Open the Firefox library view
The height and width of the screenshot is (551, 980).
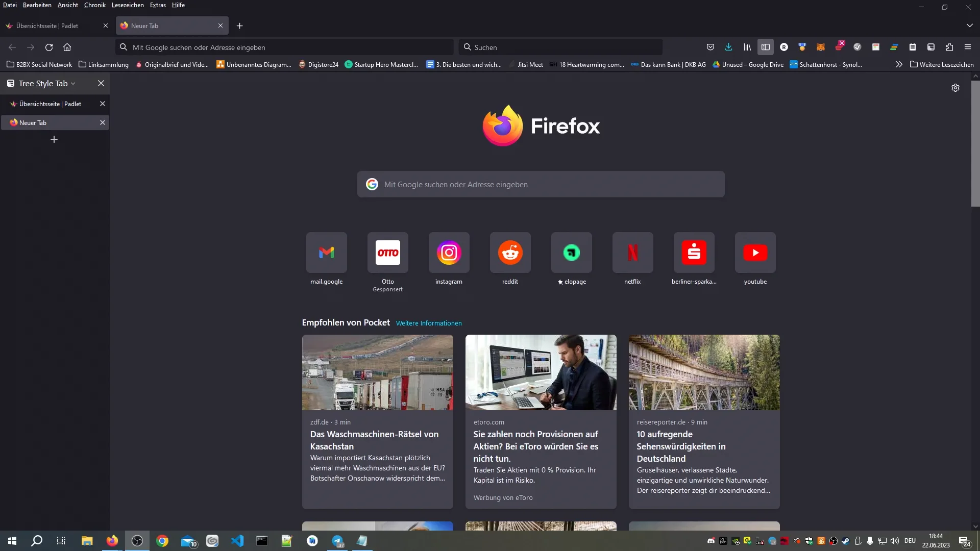click(x=747, y=47)
